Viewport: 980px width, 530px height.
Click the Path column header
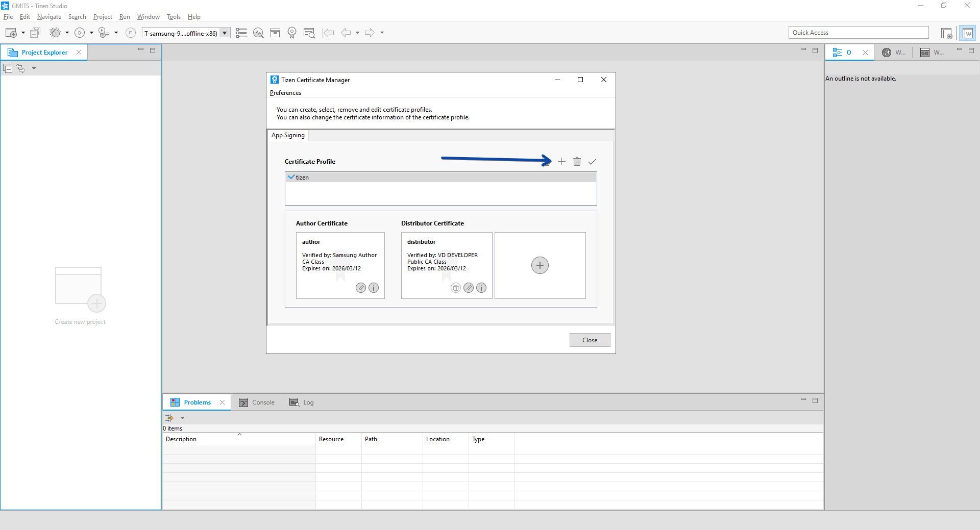[x=392, y=439]
